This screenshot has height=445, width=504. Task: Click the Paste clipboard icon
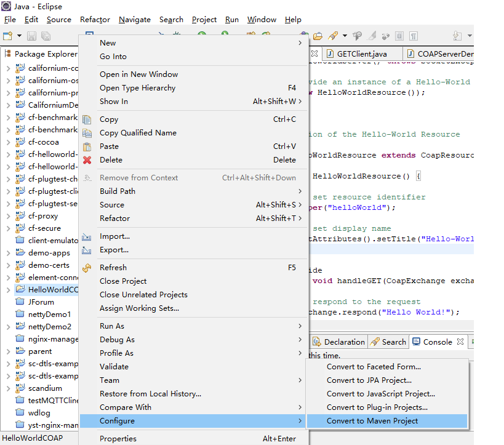87,146
